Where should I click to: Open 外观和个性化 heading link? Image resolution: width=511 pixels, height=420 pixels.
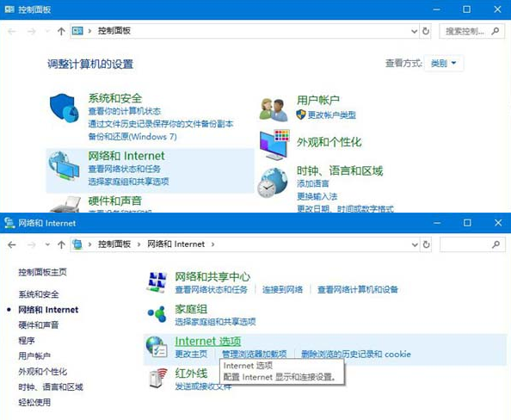tap(329, 142)
